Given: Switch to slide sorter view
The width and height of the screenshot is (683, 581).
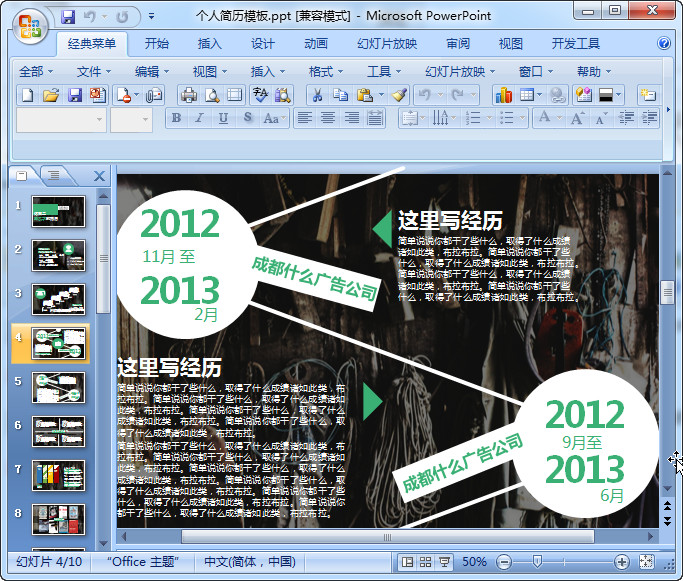Looking at the screenshot, I should click(425, 562).
